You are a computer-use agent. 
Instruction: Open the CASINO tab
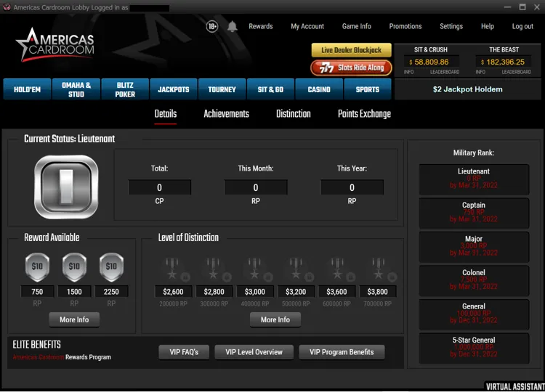(319, 89)
